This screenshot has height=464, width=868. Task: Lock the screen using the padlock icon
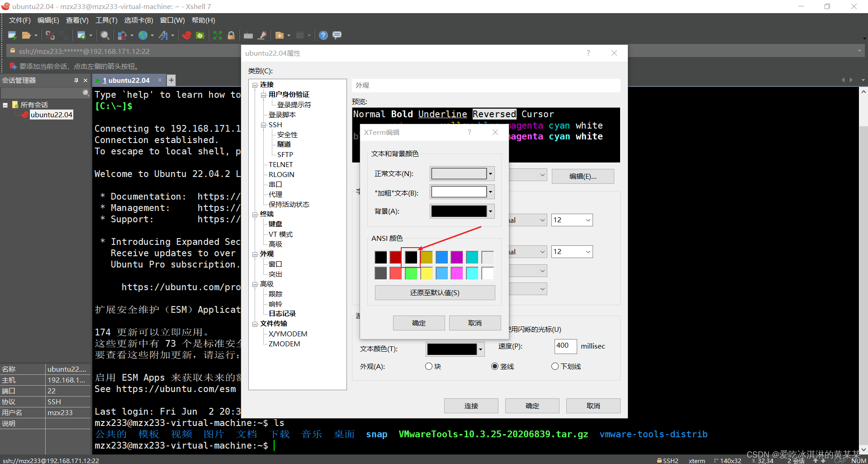(231, 35)
